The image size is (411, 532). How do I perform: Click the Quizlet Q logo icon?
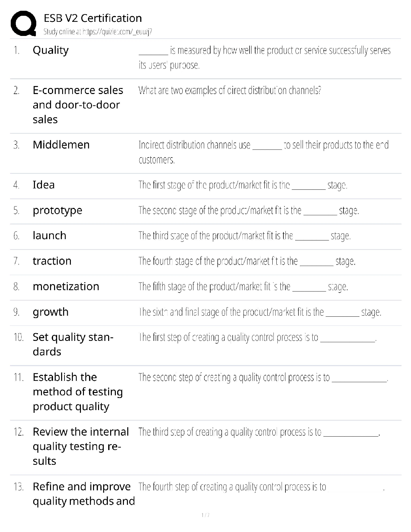24,24
